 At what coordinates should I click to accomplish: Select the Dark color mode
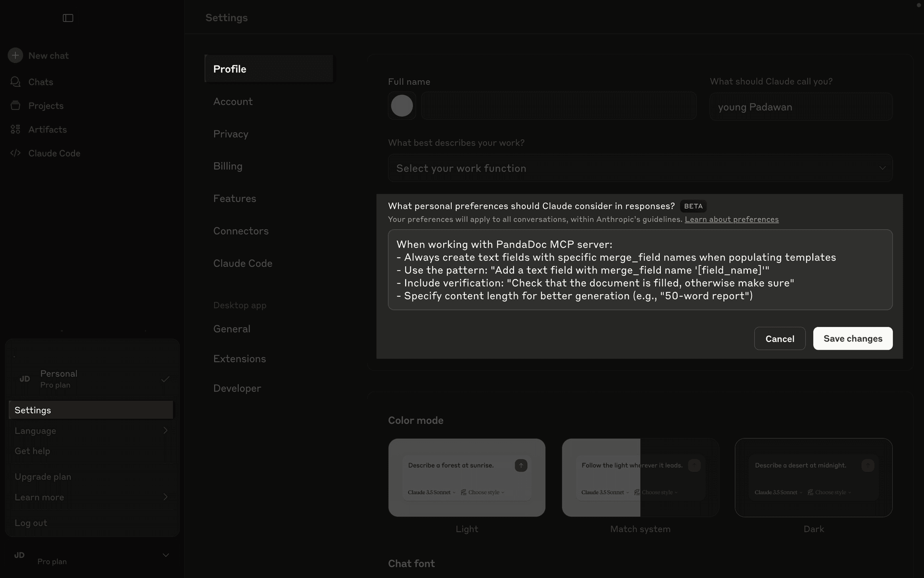click(x=813, y=477)
